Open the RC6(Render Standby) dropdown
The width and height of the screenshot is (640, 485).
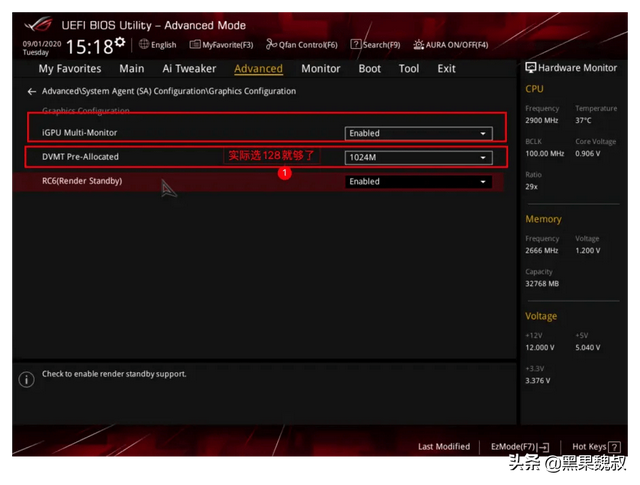tap(418, 182)
